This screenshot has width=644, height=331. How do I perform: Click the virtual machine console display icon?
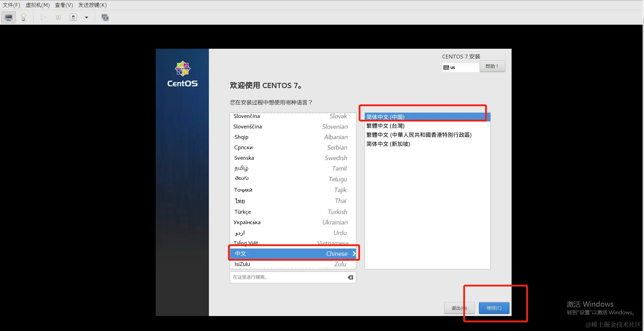8,17
